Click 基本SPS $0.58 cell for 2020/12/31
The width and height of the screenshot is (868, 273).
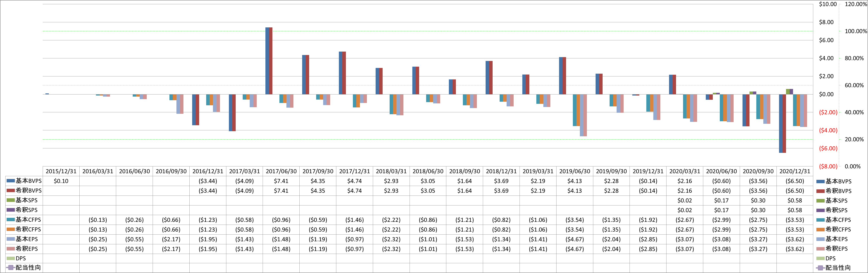(795, 201)
